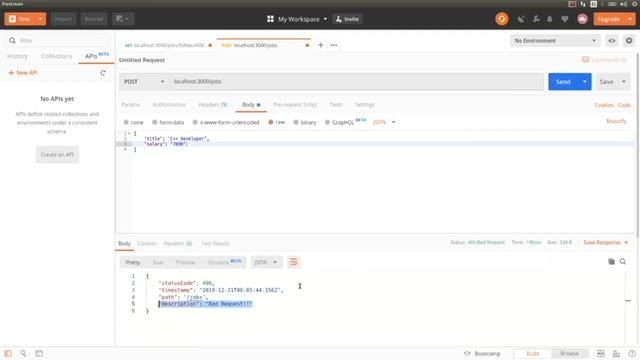This screenshot has height=360, width=640.
Task: Select x-www-form-urlencoded body type
Action: (x=226, y=122)
